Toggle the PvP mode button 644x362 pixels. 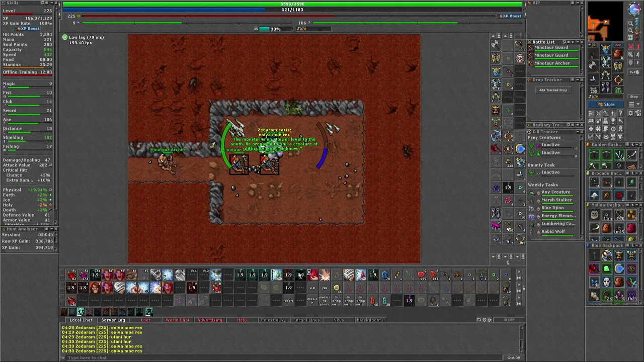pyautogui.click(x=634, y=72)
